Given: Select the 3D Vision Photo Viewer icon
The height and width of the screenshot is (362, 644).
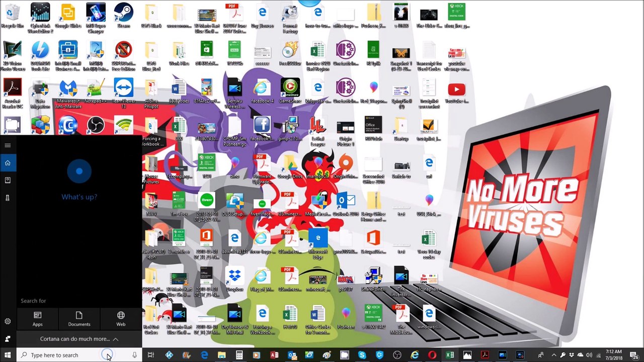Looking at the screenshot, I should [x=12, y=56].
